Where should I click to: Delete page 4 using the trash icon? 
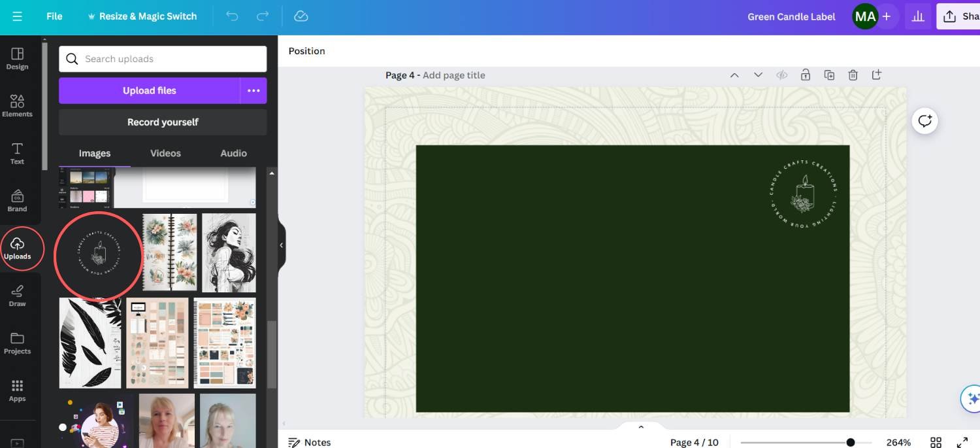coord(853,75)
